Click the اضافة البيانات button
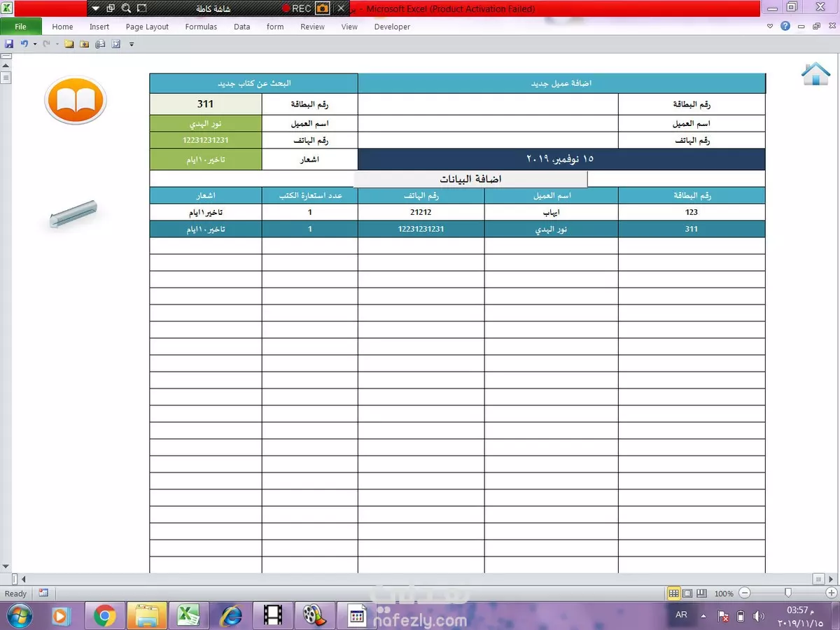Image resolution: width=840 pixels, height=630 pixels. point(470,179)
